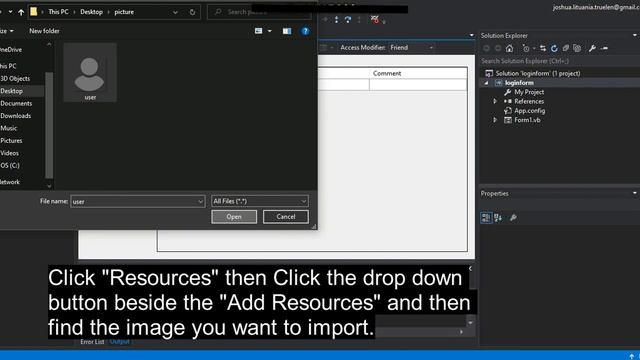Switch to the Error List tab
640x360 pixels.
(92, 342)
